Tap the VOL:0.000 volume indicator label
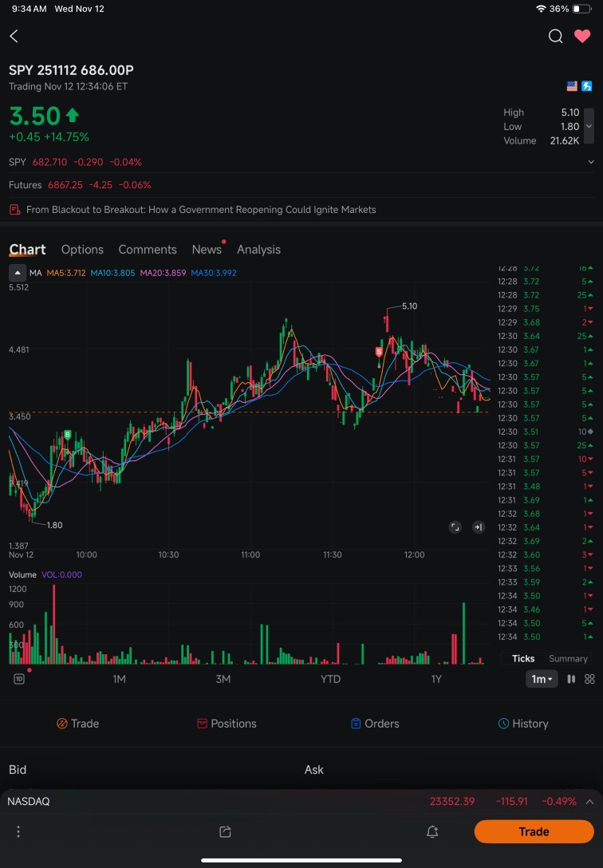603x868 pixels. pyautogui.click(x=61, y=574)
